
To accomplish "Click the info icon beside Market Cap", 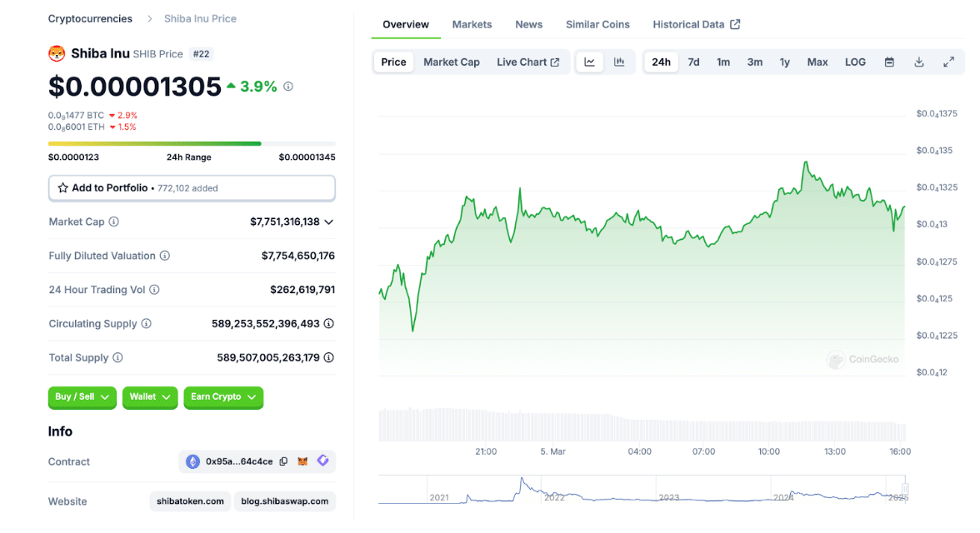I will 114,222.
